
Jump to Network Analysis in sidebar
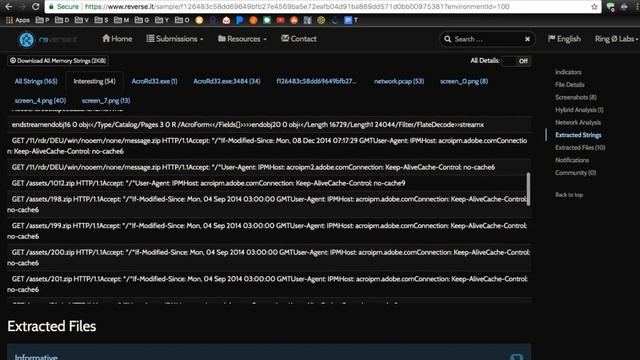click(578, 122)
